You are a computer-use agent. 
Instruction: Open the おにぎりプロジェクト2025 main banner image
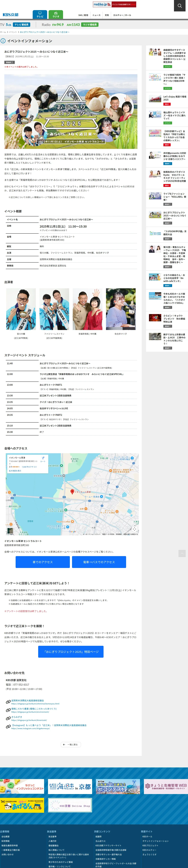71,112
